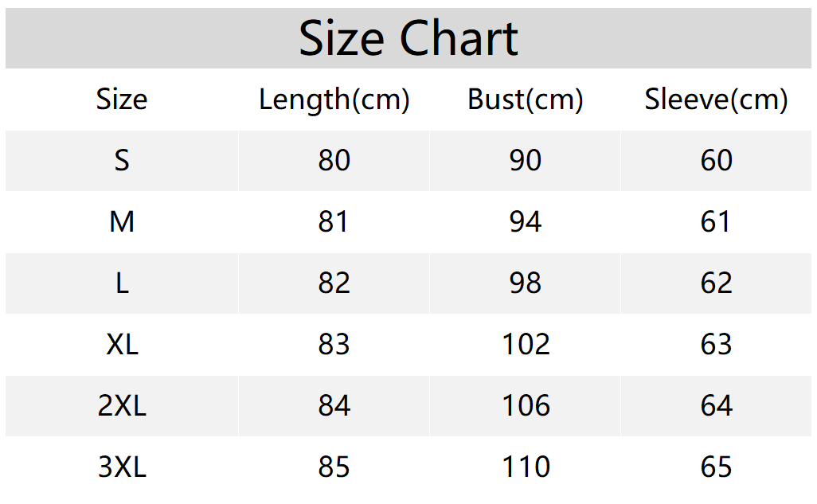Click bust value 110 for size 3XL

click(526, 467)
